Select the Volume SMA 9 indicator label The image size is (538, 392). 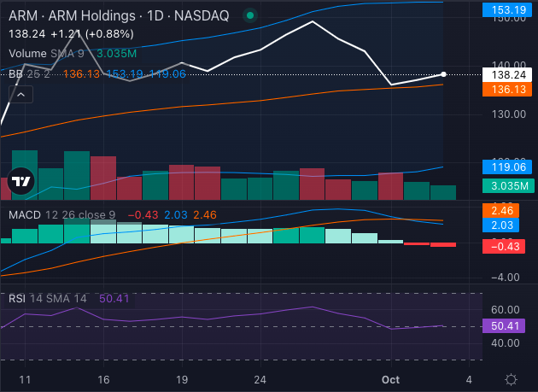46,54
